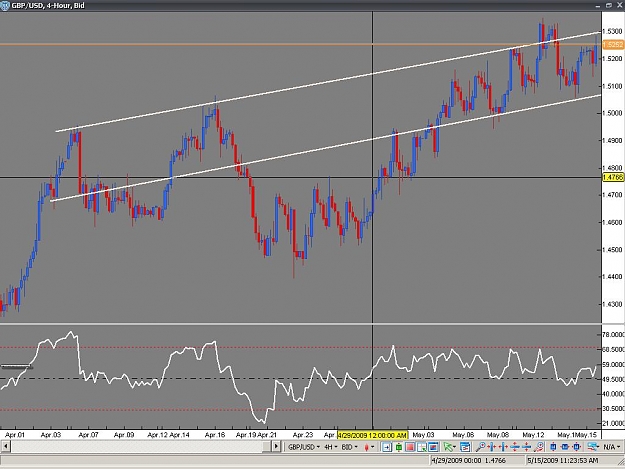
Task: Click the Apr.01 time axis label
Action: tap(15, 435)
